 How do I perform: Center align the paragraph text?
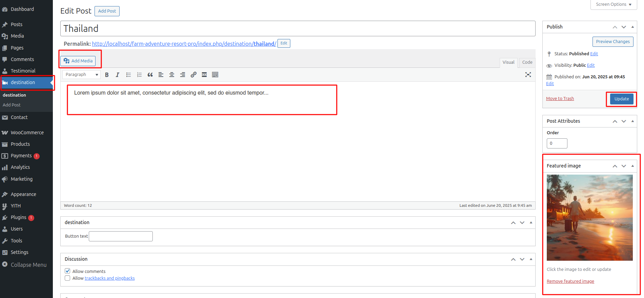pyautogui.click(x=172, y=75)
